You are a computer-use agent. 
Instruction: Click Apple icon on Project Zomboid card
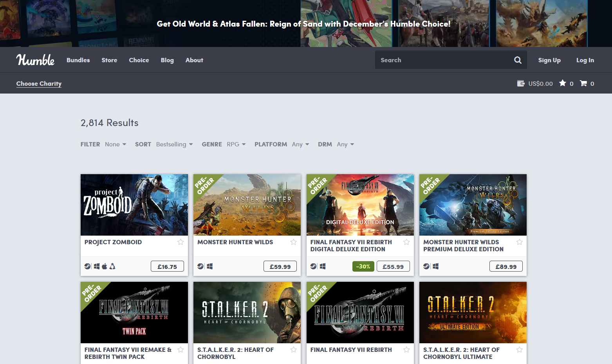click(x=105, y=266)
